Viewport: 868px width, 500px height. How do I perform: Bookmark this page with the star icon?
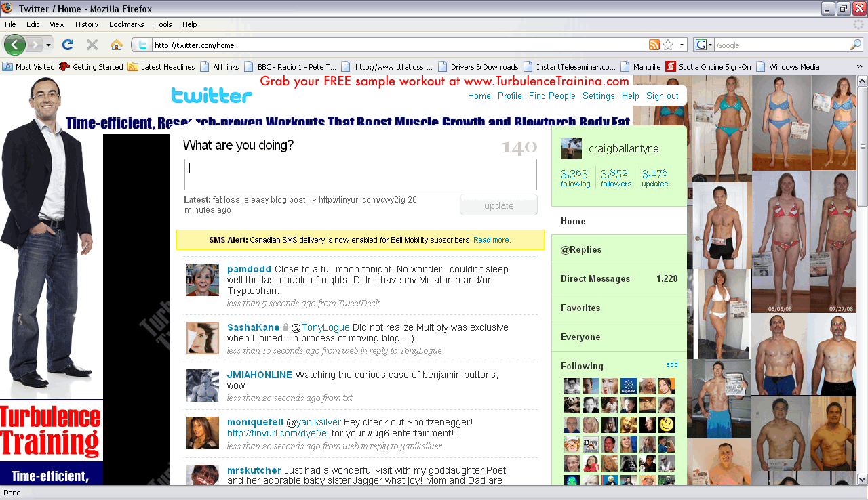coord(668,45)
